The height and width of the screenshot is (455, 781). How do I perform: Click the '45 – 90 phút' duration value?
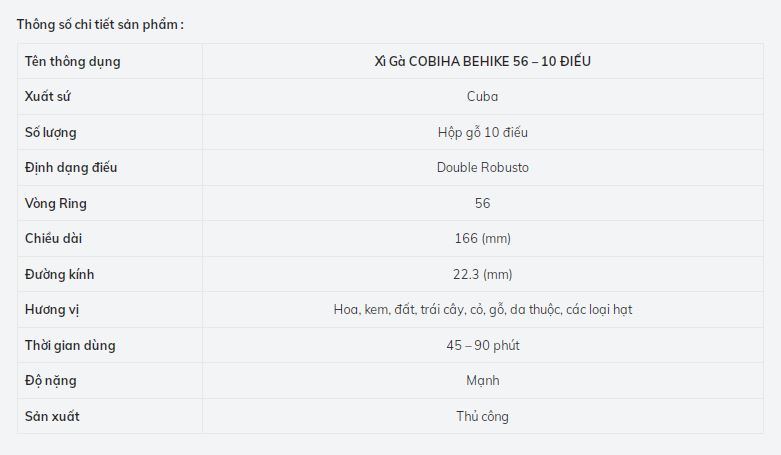482,345
